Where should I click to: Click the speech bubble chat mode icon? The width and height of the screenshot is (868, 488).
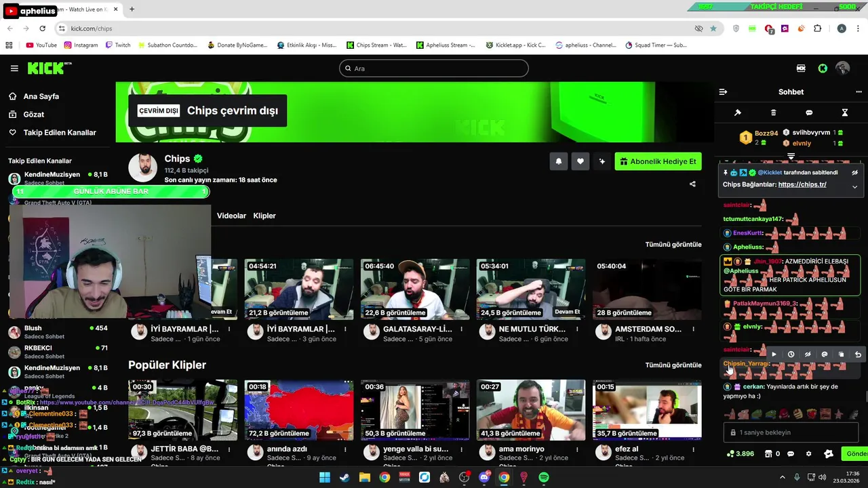point(809,113)
